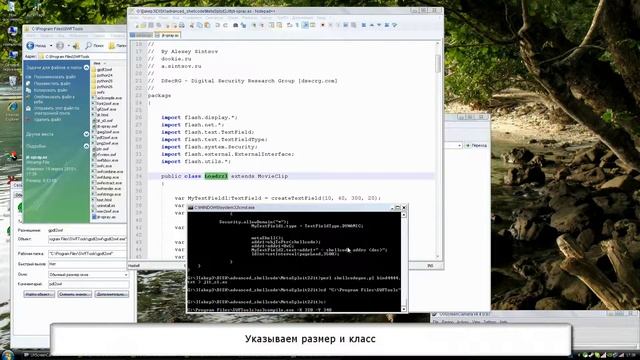Click the Windows Start button
Screen dimensions: 640x360
pyautogui.click(x=7, y=355)
